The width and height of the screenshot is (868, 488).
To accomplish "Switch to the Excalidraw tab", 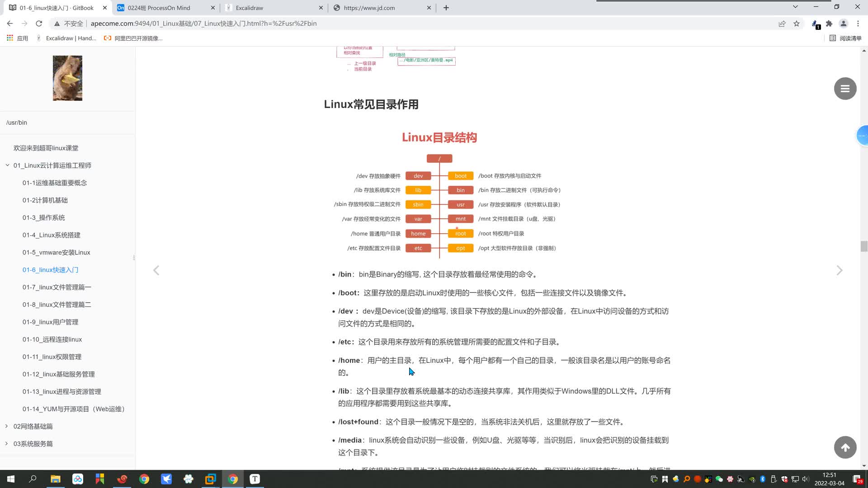I will (274, 8).
